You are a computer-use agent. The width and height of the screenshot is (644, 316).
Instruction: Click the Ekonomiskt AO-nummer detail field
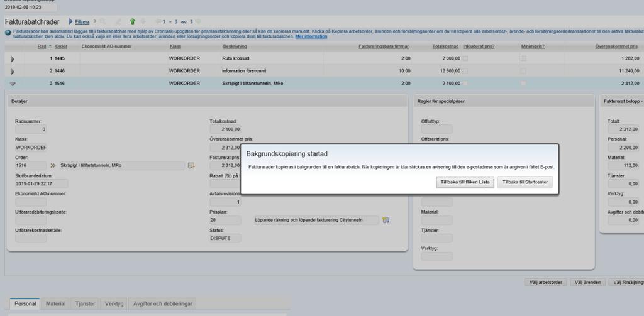pos(31,202)
